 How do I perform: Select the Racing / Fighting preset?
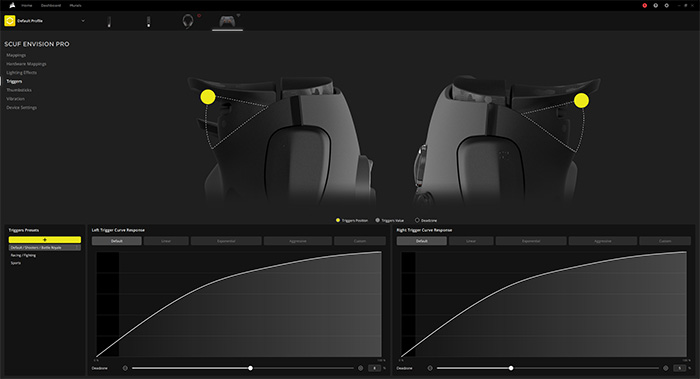(x=23, y=255)
